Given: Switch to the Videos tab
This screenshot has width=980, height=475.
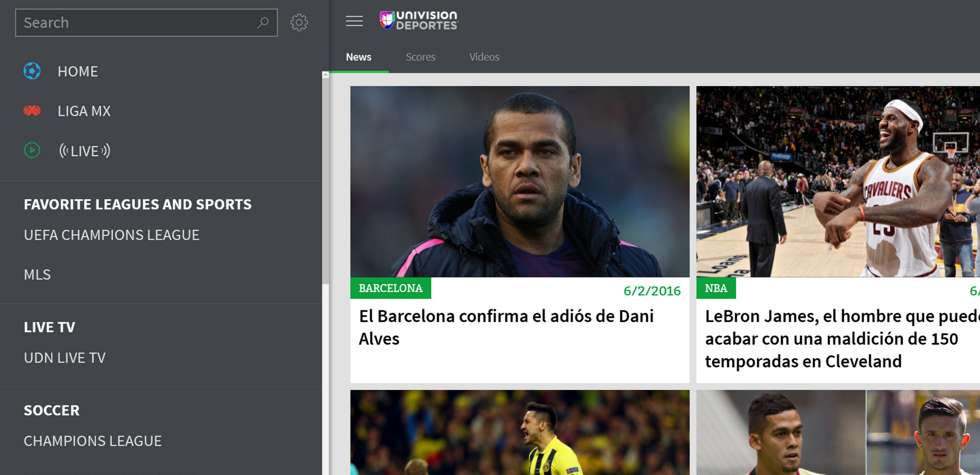Looking at the screenshot, I should [484, 57].
